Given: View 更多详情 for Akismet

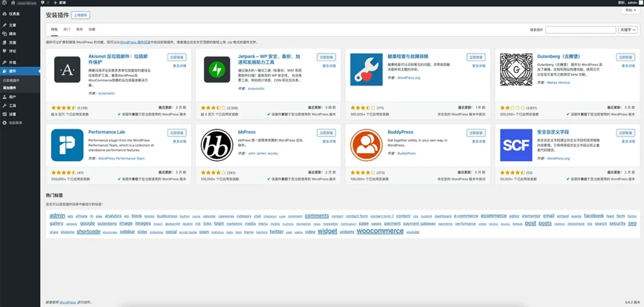Looking at the screenshot, I should point(179,66).
